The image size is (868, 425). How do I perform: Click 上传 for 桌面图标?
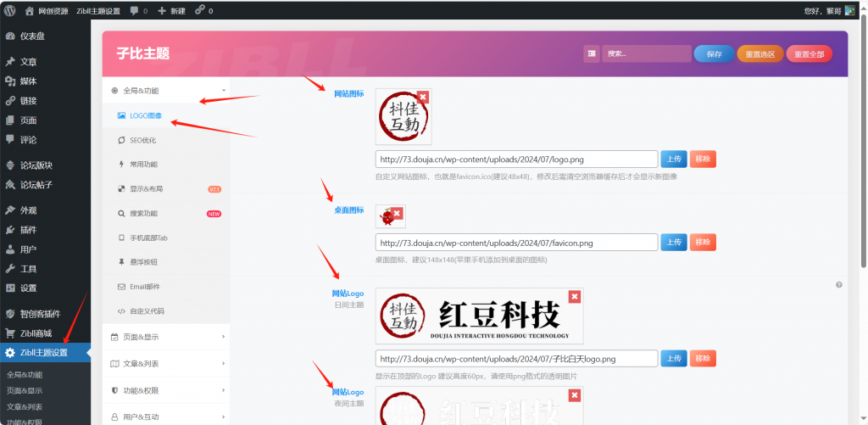(674, 242)
